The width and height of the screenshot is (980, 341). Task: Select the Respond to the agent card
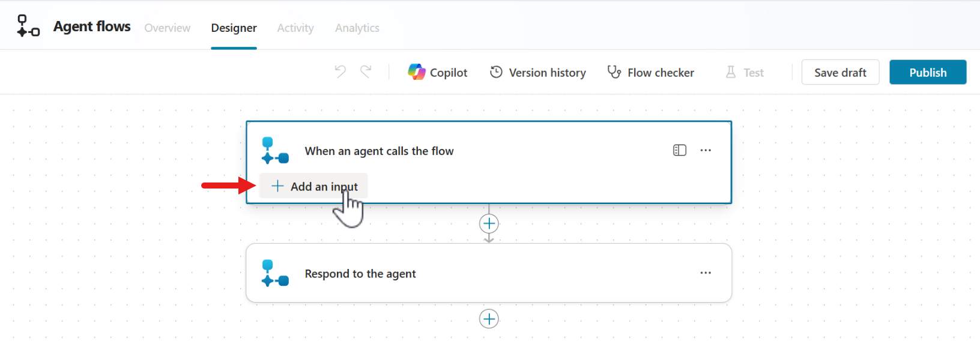tap(489, 273)
